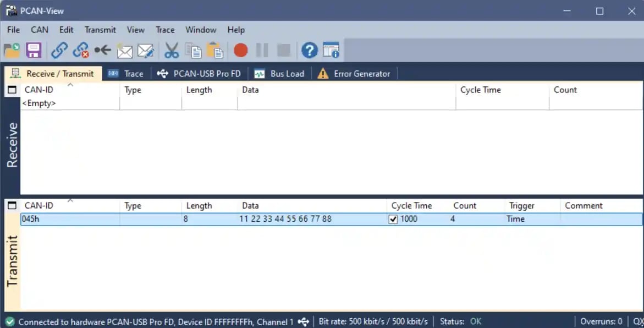
Task: Open the CAN menu
Action: coord(40,30)
